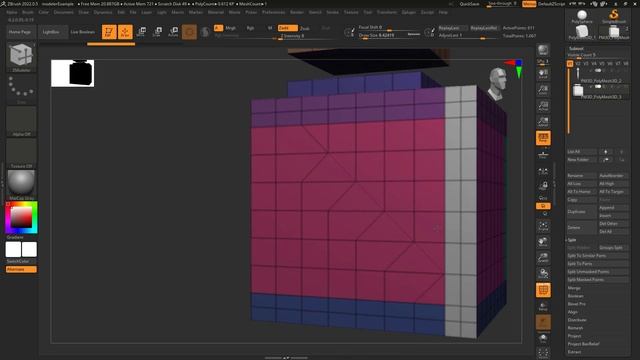Select the Move transform tool
Screen dimensions: 640x360
coord(141,32)
